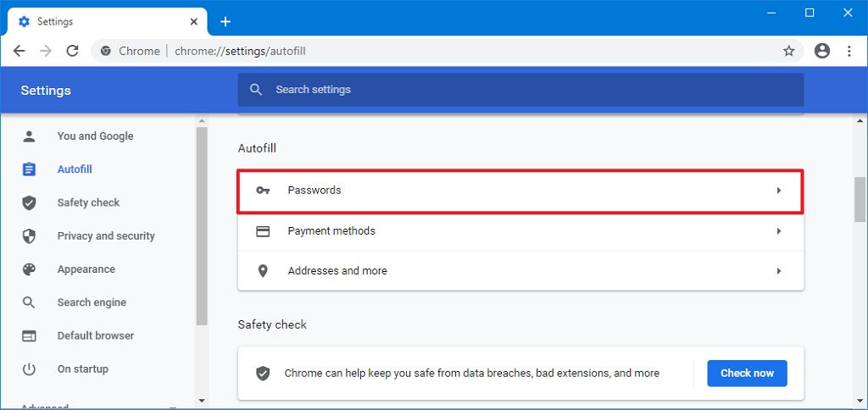Select You and Google menu item
Viewport: 868px width, 410px height.
point(95,136)
